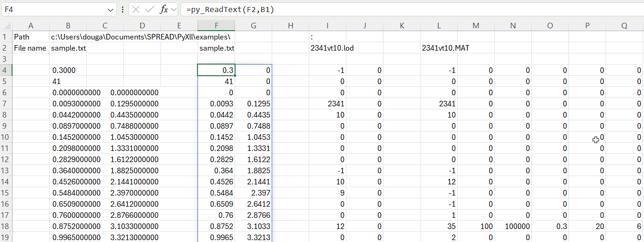Select the column F header

[x=216, y=26]
